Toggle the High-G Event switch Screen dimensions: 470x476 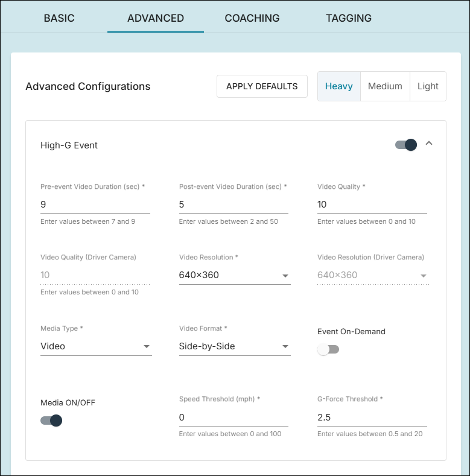pyautogui.click(x=406, y=145)
